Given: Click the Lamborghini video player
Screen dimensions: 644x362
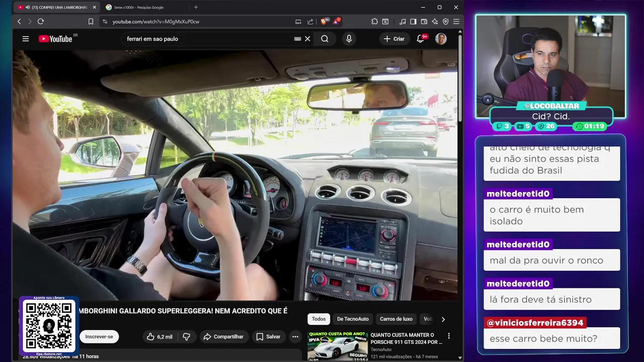Looking at the screenshot, I should 235,175.
